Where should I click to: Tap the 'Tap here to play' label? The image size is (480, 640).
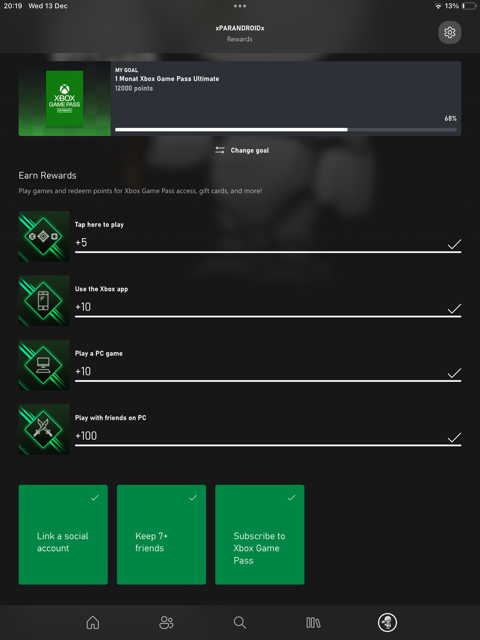click(x=99, y=224)
